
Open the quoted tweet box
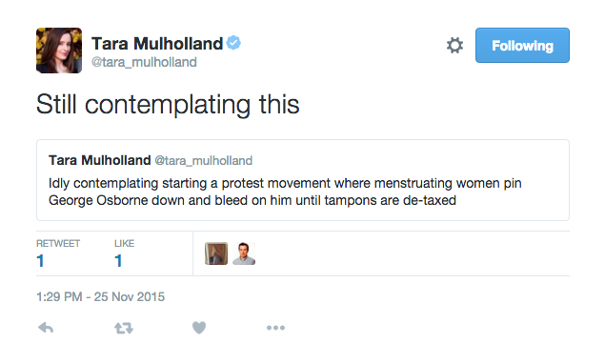tap(303, 180)
